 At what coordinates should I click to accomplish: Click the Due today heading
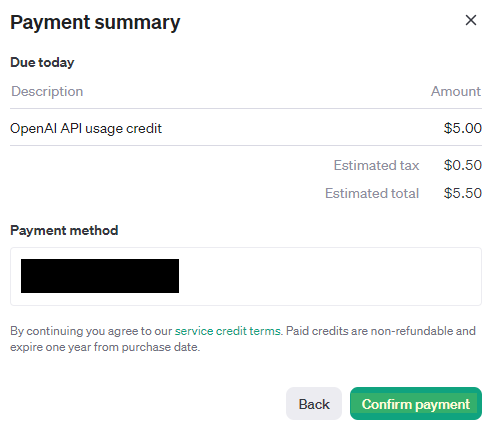[42, 62]
